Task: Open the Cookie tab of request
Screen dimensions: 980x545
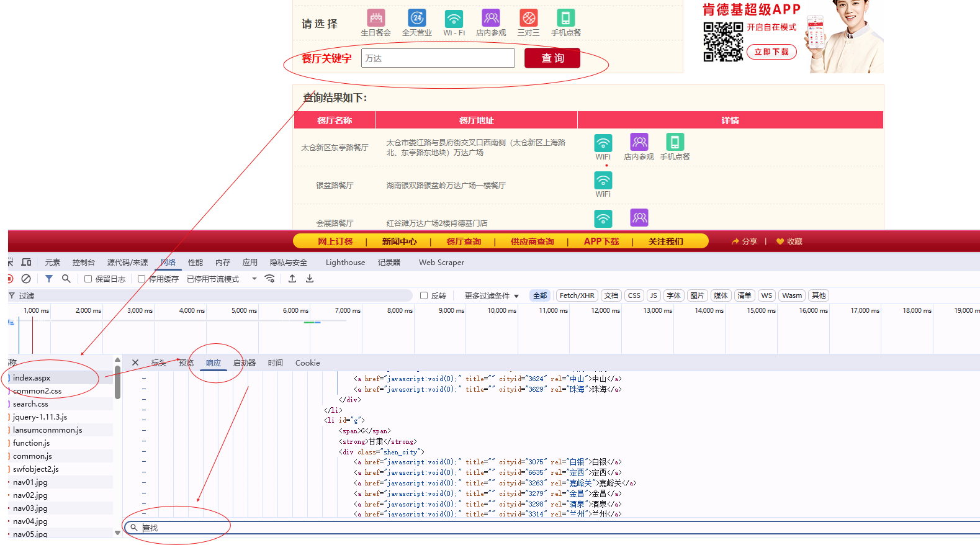Action: tap(307, 363)
